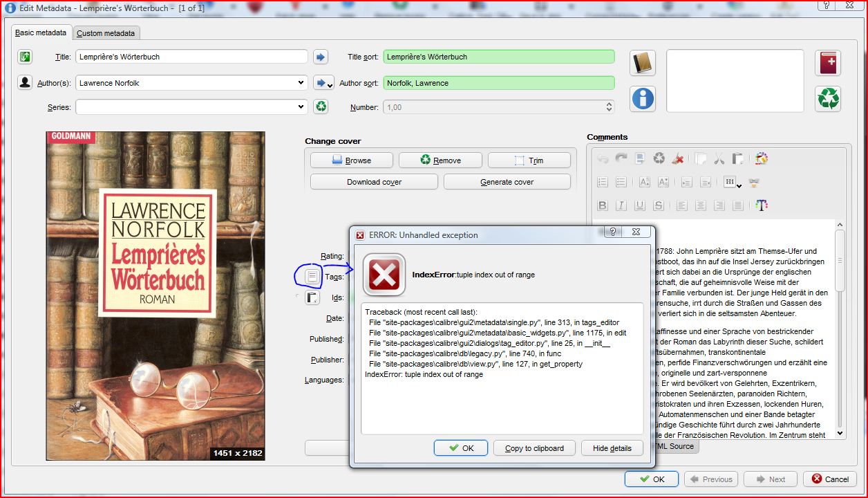Image resolution: width=868 pixels, height=498 pixels.
Task: Click Generate cover button
Action: click(507, 182)
